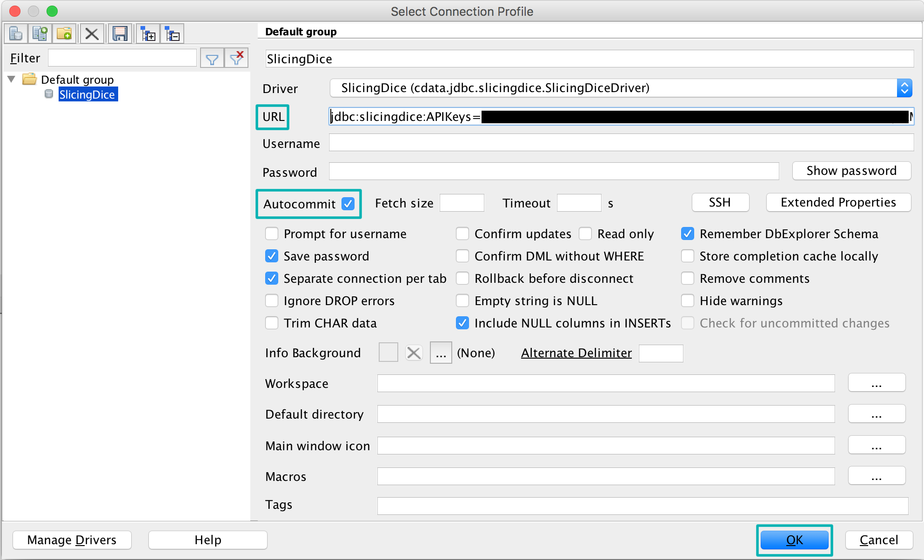Click the new profile group folder icon
924x560 pixels.
(x=64, y=34)
